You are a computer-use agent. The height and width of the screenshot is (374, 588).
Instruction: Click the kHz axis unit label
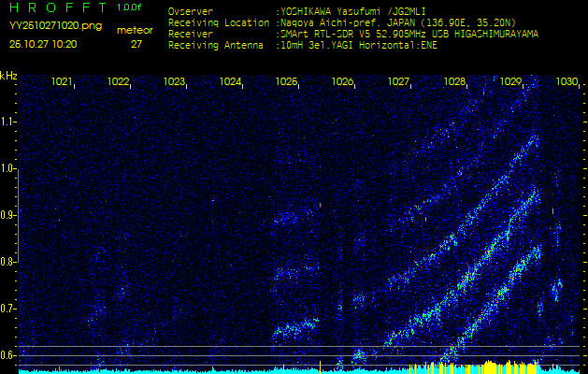(8, 76)
